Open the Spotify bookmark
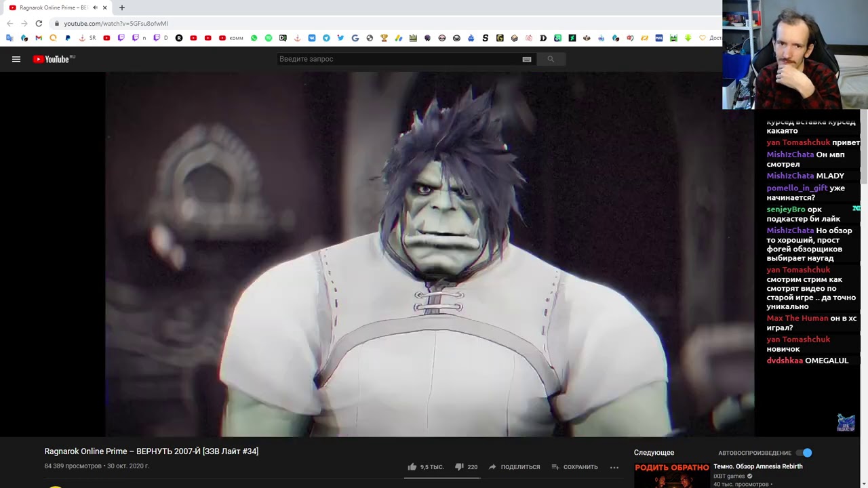 coord(269,38)
